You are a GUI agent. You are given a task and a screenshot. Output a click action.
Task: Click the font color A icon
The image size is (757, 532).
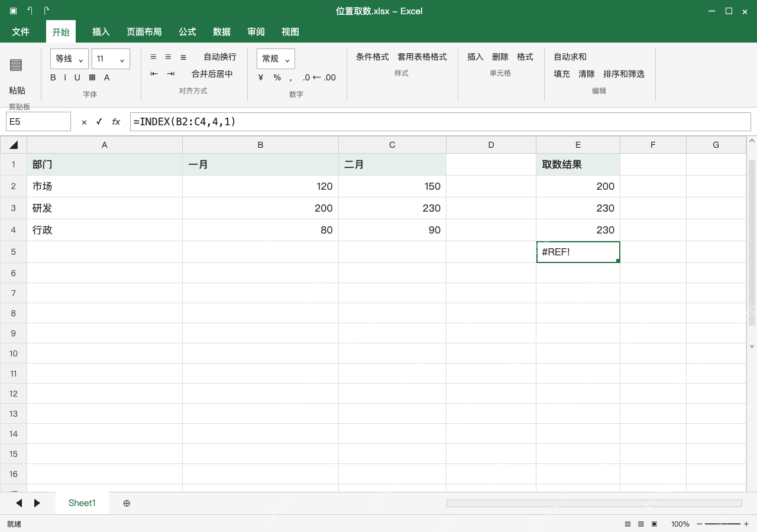tap(107, 77)
